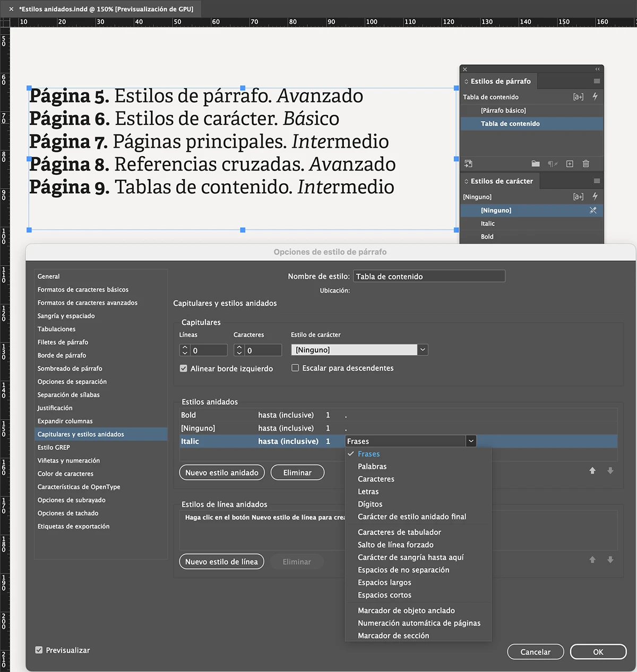The image size is (637, 672).
Task: Open Estilo GREP section in sidebar
Action: pyautogui.click(x=54, y=447)
